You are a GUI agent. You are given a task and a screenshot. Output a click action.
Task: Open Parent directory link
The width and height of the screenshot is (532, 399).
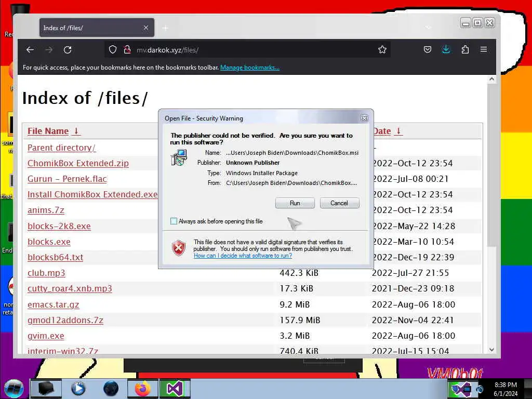pyautogui.click(x=61, y=148)
